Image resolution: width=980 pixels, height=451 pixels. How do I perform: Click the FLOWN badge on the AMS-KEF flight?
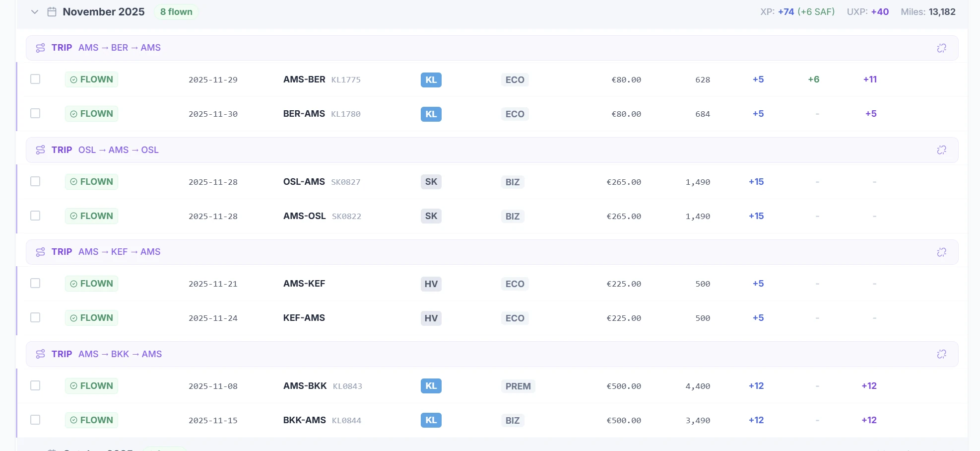91,284
